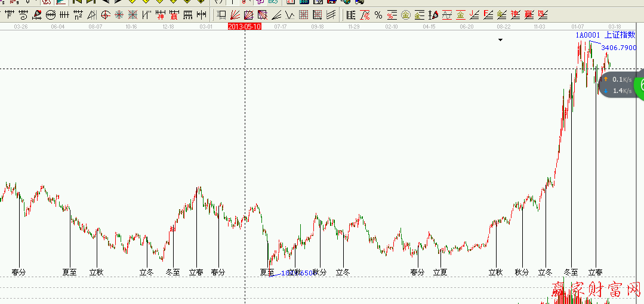Click the percent fraction lines icon
This screenshot has width=644, height=304.
pos(392,15)
